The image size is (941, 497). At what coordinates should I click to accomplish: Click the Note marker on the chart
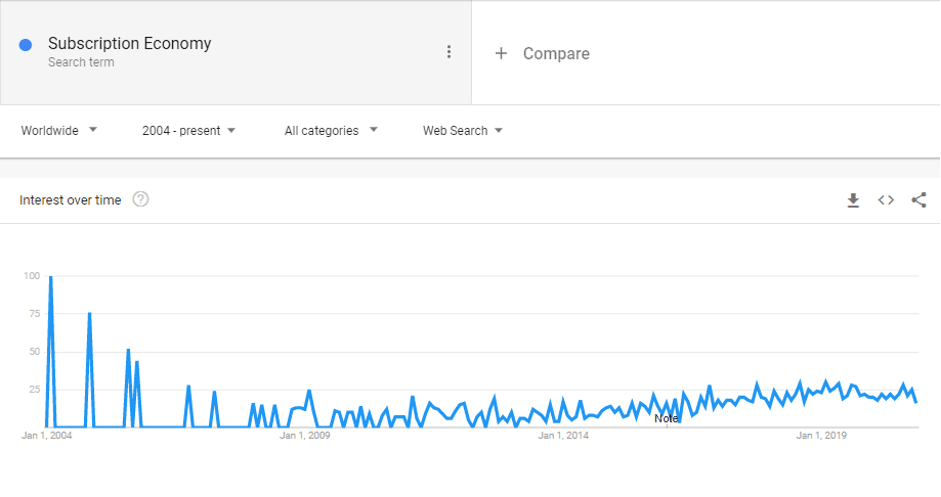[666, 418]
